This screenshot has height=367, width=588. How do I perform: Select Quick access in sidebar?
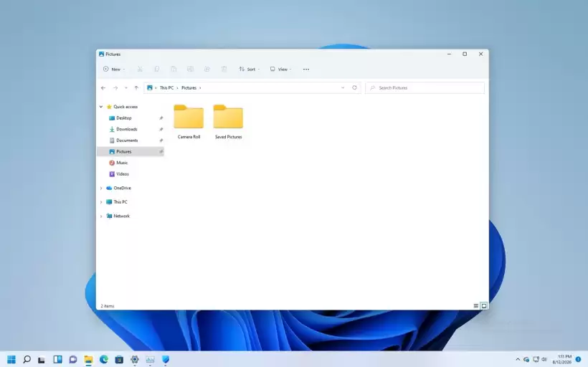(125, 107)
